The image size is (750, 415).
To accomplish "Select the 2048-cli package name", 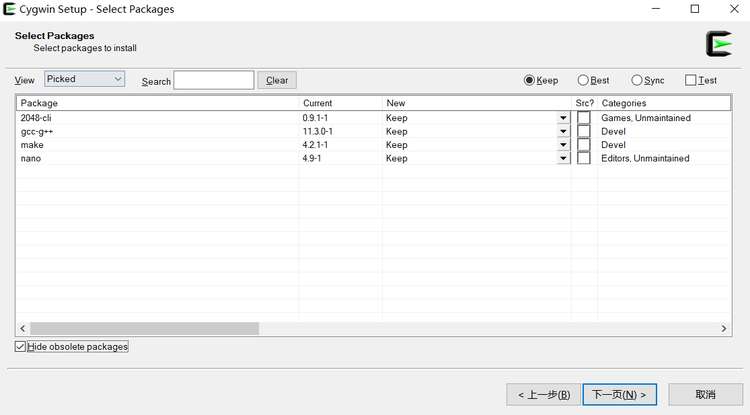I will click(x=36, y=118).
